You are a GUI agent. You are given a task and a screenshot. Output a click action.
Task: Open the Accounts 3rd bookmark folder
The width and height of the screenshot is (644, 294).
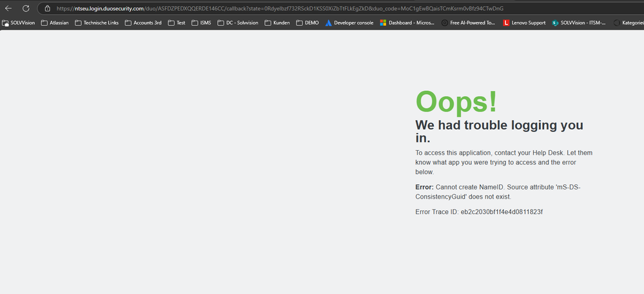143,23
